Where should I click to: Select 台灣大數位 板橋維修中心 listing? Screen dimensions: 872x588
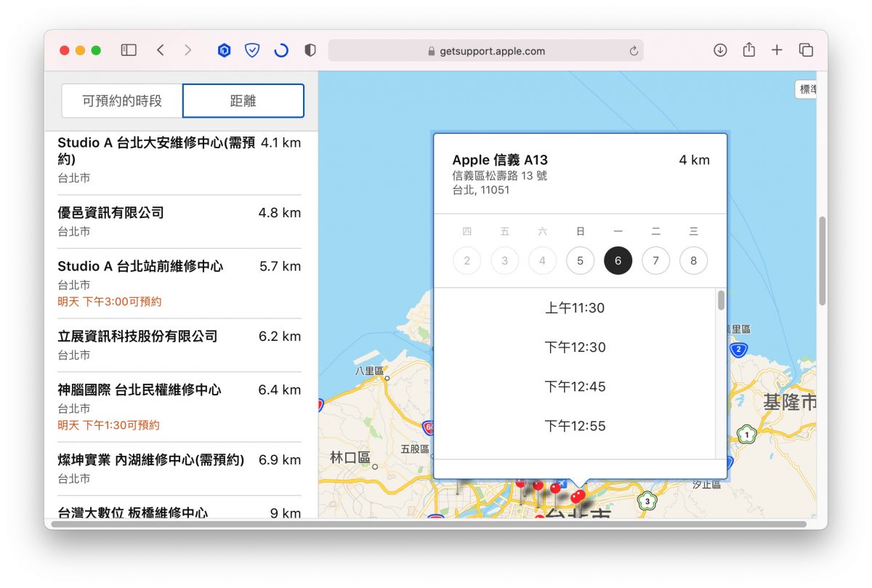coord(179,509)
